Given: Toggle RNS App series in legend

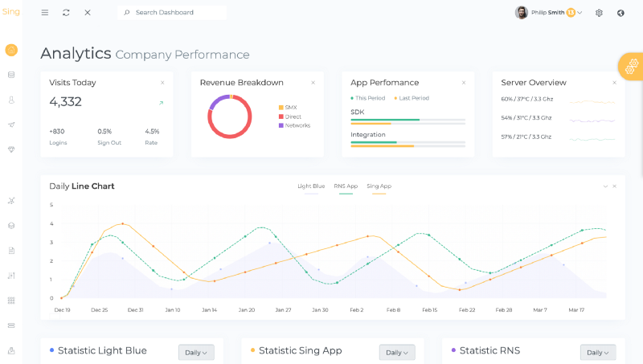Looking at the screenshot, I should pos(346,186).
